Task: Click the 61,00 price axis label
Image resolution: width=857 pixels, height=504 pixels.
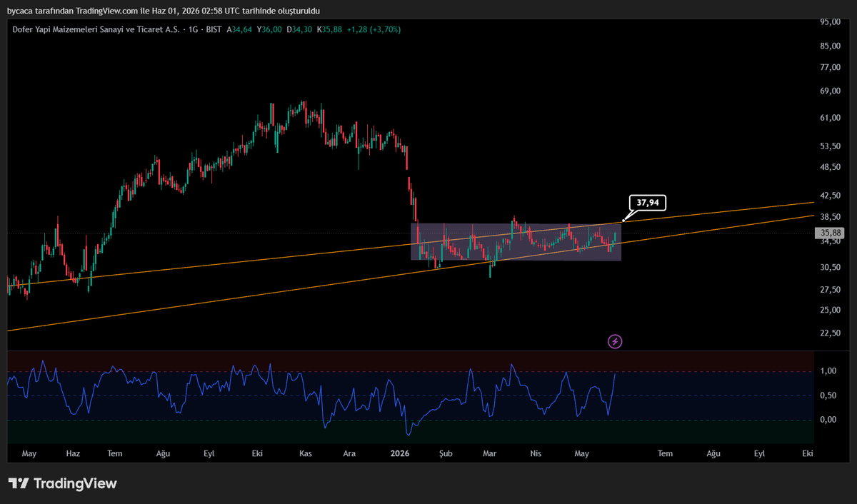Action: 830,117
